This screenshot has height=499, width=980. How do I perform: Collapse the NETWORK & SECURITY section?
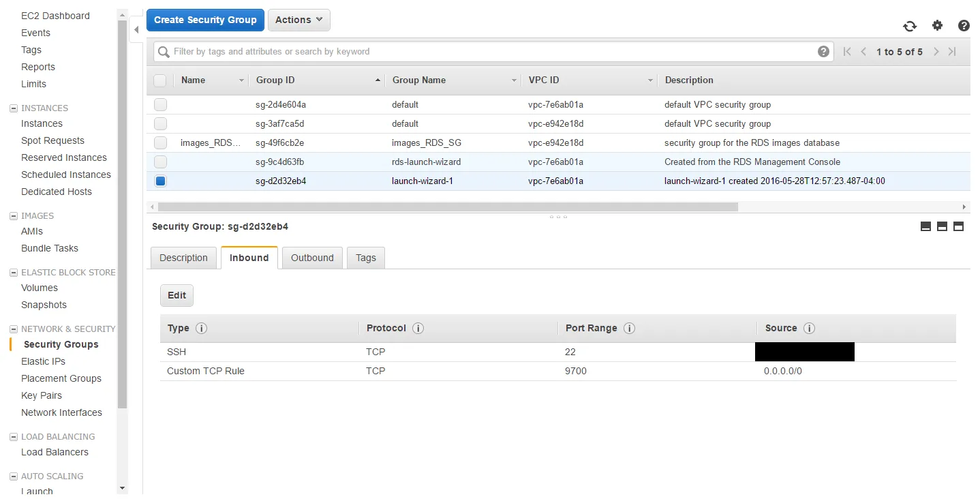(x=14, y=329)
